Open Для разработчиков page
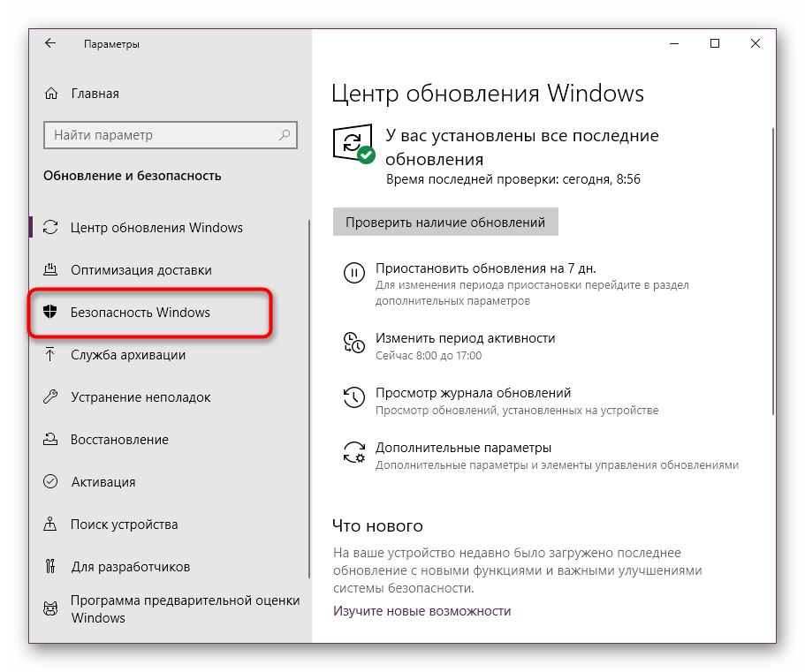The height and width of the screenshot is (672, 805). 131,567
